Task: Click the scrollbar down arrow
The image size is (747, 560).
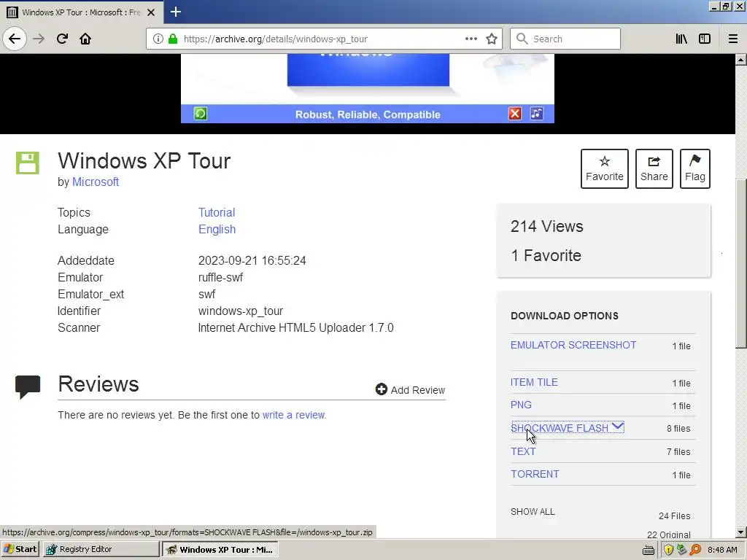Action: (x=741, y=532)
